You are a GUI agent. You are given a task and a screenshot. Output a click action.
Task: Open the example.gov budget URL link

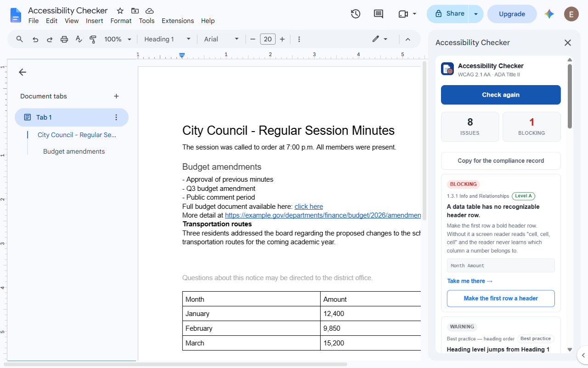[323, 215]
